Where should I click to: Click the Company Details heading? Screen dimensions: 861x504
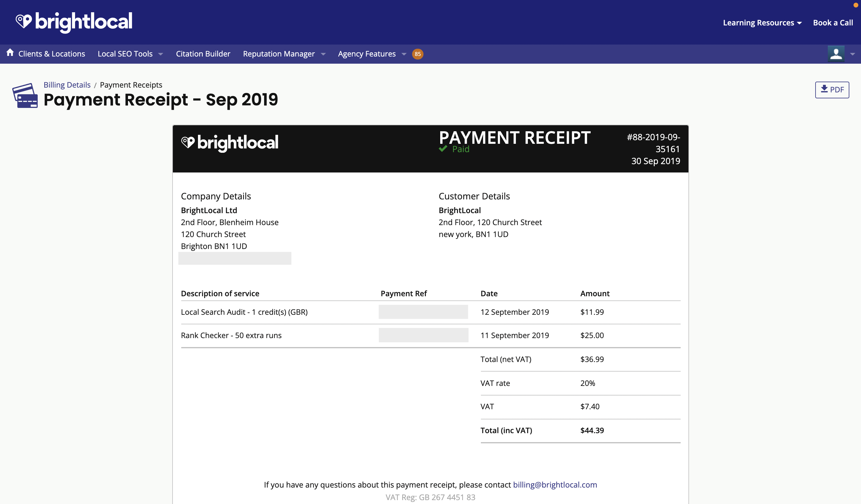(216, 196)
